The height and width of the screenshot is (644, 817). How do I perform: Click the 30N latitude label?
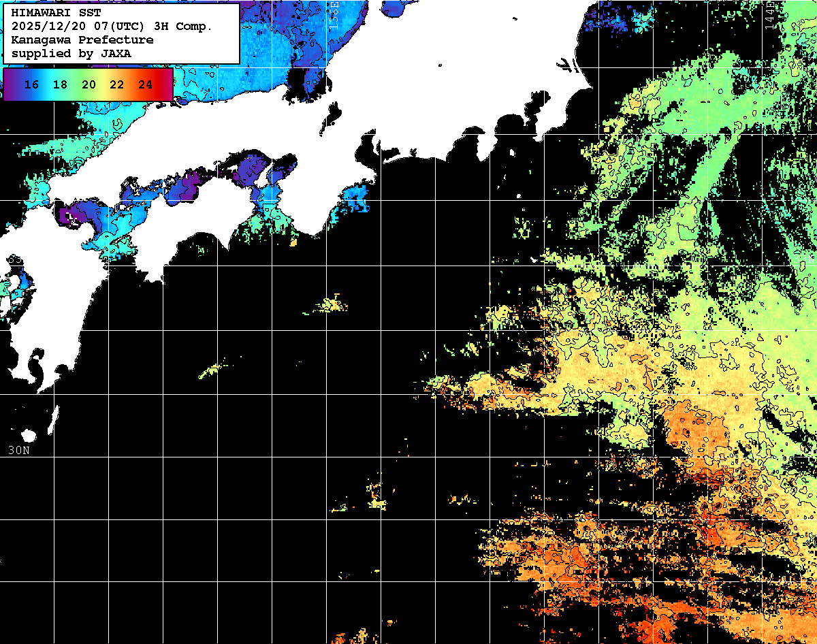point(19,451)
